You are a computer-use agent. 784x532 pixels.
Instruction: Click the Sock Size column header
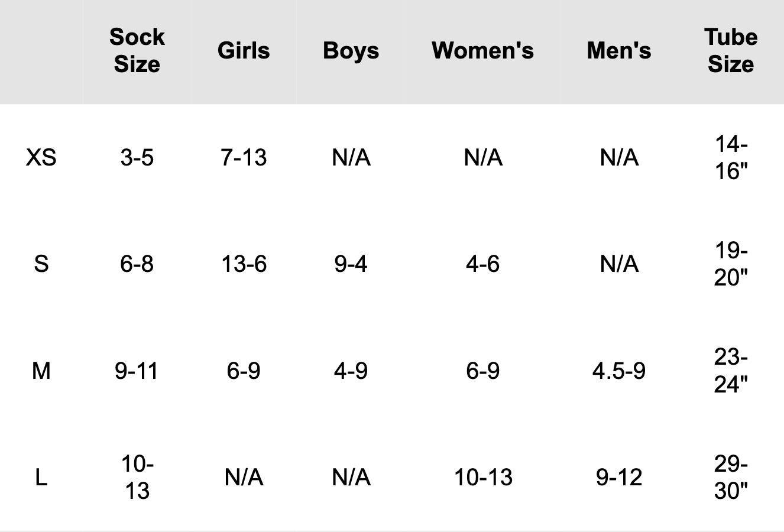[137, 51]
